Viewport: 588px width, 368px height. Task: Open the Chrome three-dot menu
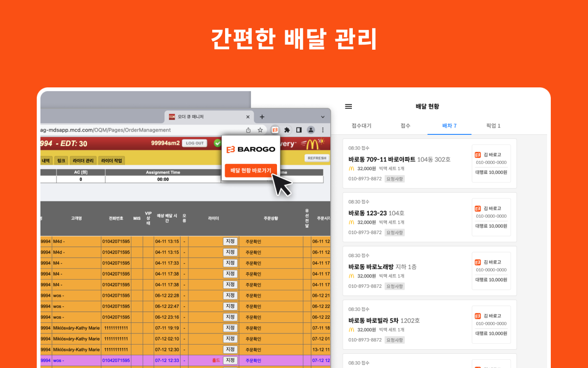[x=323, y=130]
